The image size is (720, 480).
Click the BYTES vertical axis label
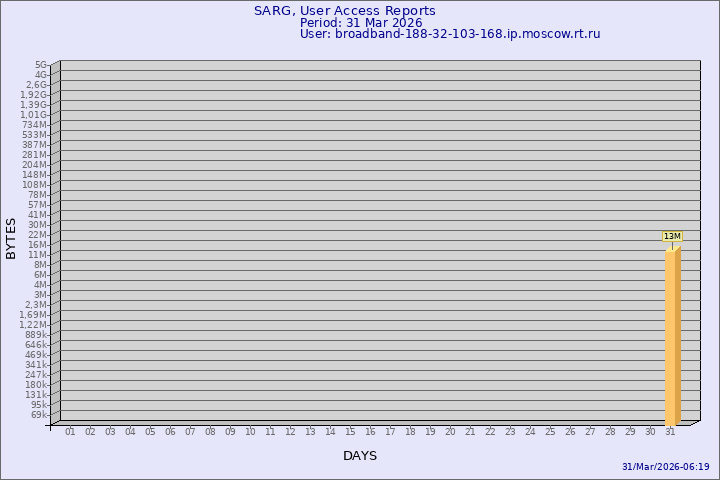(11, 238)
